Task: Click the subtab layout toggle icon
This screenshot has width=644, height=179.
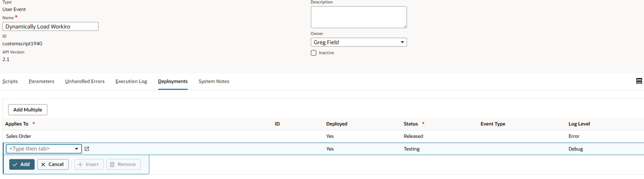Action: coord(639,81)
